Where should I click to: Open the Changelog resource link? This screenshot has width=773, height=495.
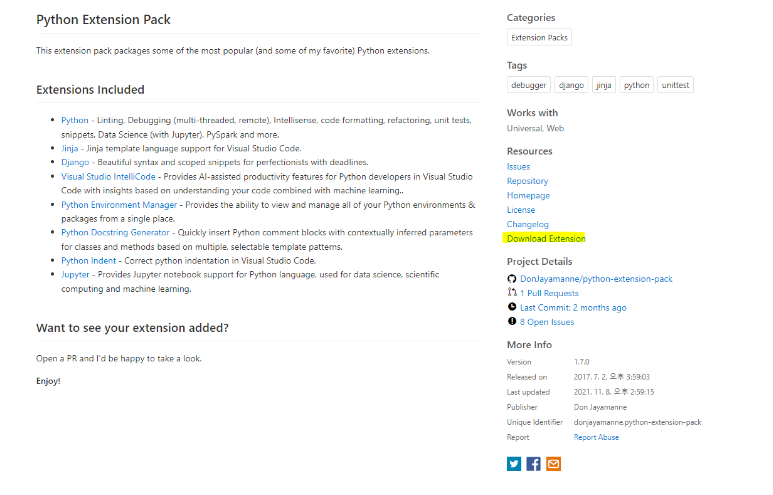click(527, 224)
